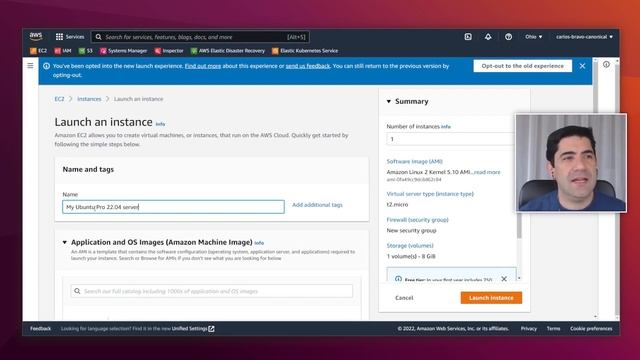The image size is (640, 360).
Task: Open the help question mark icon
Action: 508,37
